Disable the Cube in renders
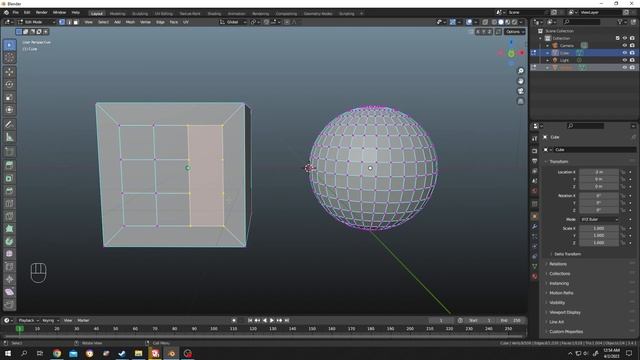Viewport: 640px width, 360px height. point(632,53)
